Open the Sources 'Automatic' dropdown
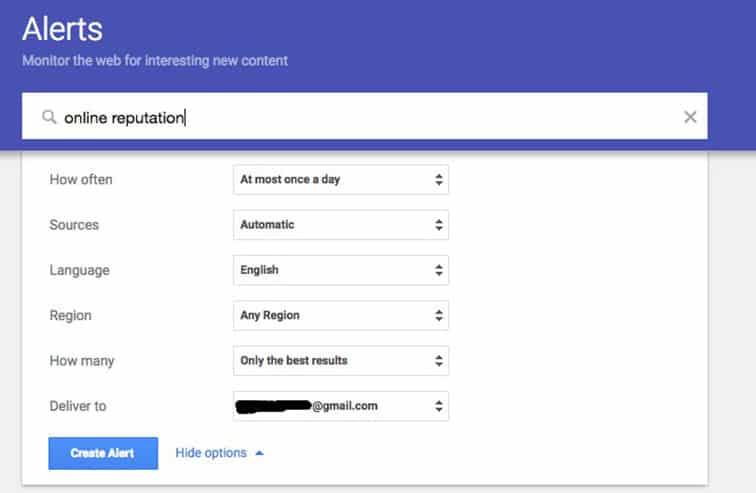The width and height of the screenshot is (756, 493). pos(340,225)
